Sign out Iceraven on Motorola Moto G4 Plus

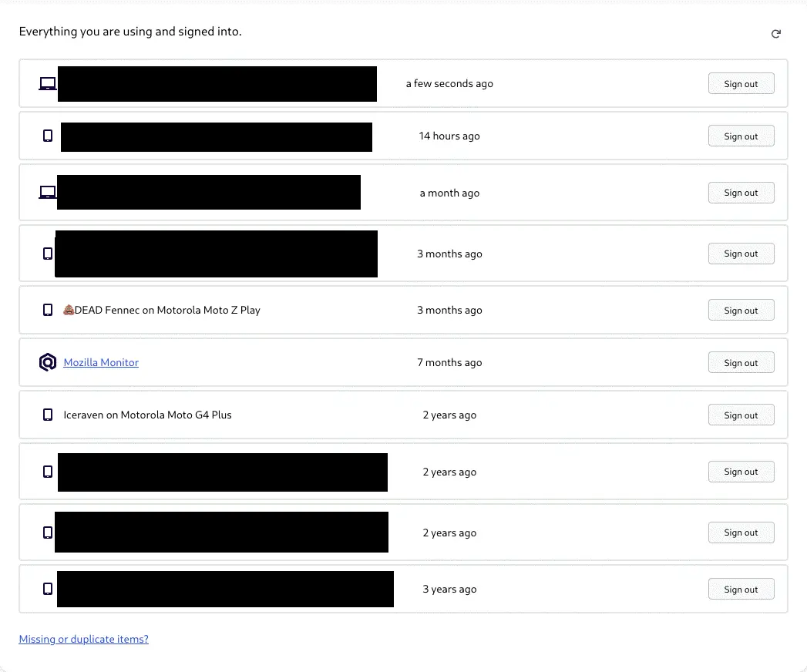coord(741,415)
